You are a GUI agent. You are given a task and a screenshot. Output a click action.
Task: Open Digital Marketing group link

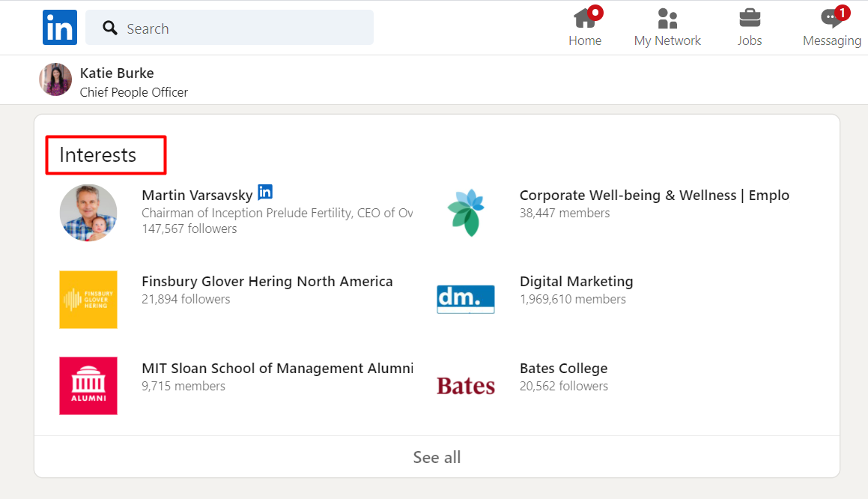(576, 282)
